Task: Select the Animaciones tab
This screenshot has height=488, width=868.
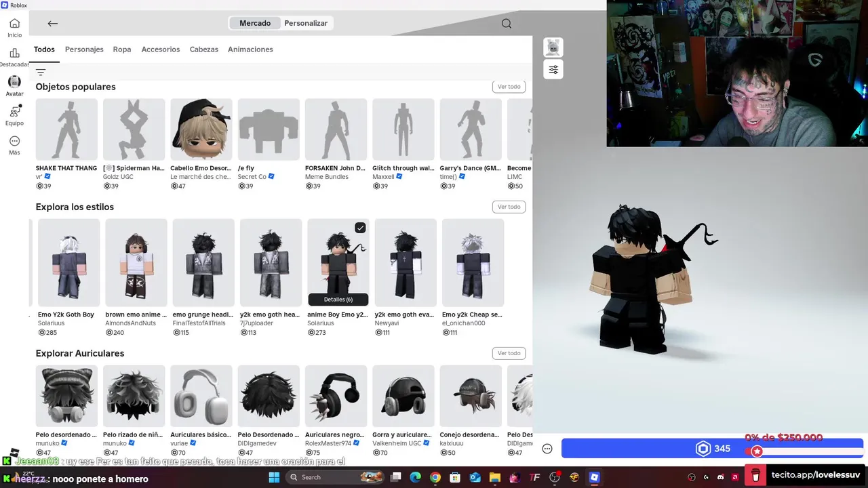Action: (x=250, y=49)
